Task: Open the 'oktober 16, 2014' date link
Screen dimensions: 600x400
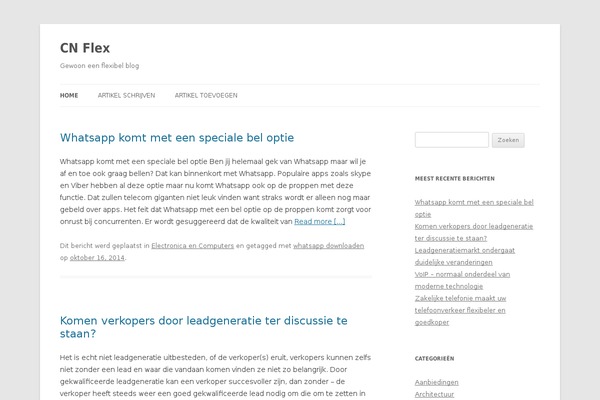Action: (97, 258)
